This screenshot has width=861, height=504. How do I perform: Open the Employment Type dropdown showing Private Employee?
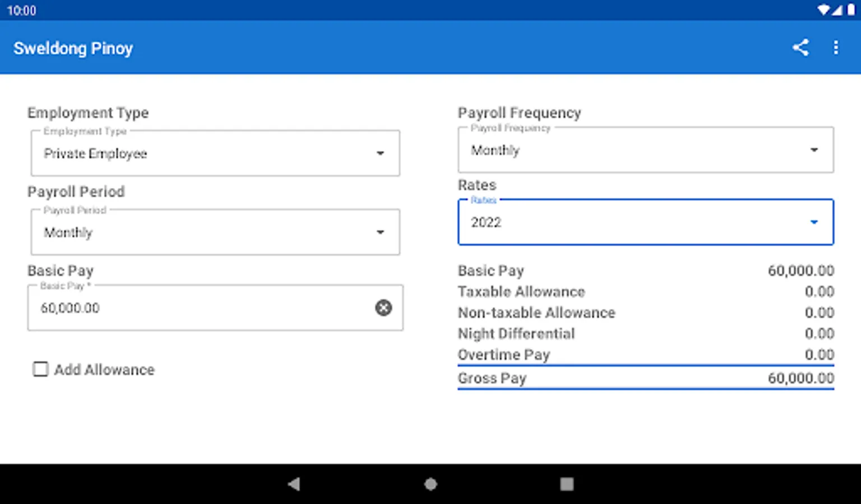pyautogui.click(x=215, y=153)
